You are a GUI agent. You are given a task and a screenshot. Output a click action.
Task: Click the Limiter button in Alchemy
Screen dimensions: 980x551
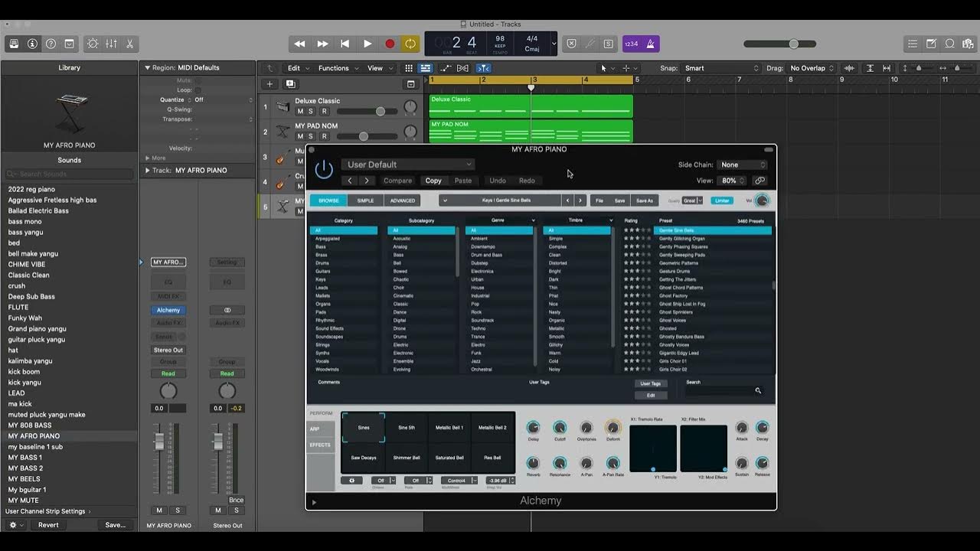tap(721, 201)
